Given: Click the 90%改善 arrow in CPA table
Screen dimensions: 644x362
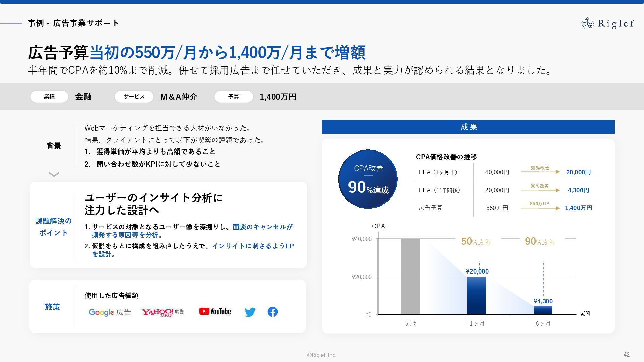Looking at the screenshot, I should [540, 190].
